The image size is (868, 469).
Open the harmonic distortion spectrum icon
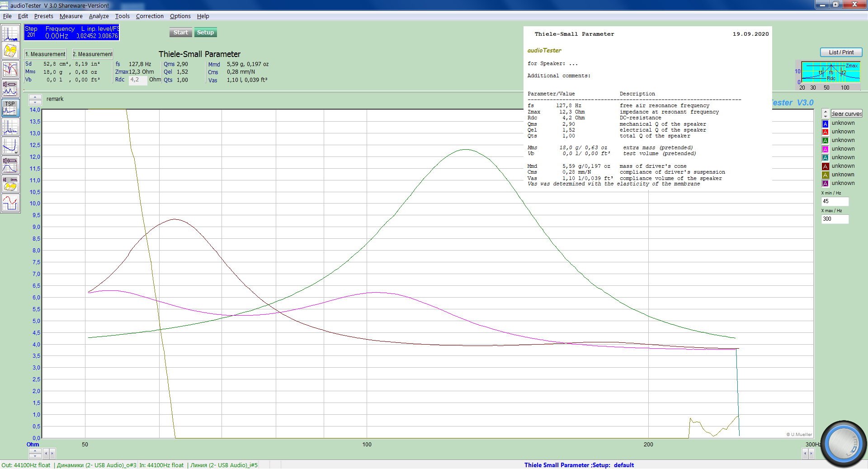point(10,127)
